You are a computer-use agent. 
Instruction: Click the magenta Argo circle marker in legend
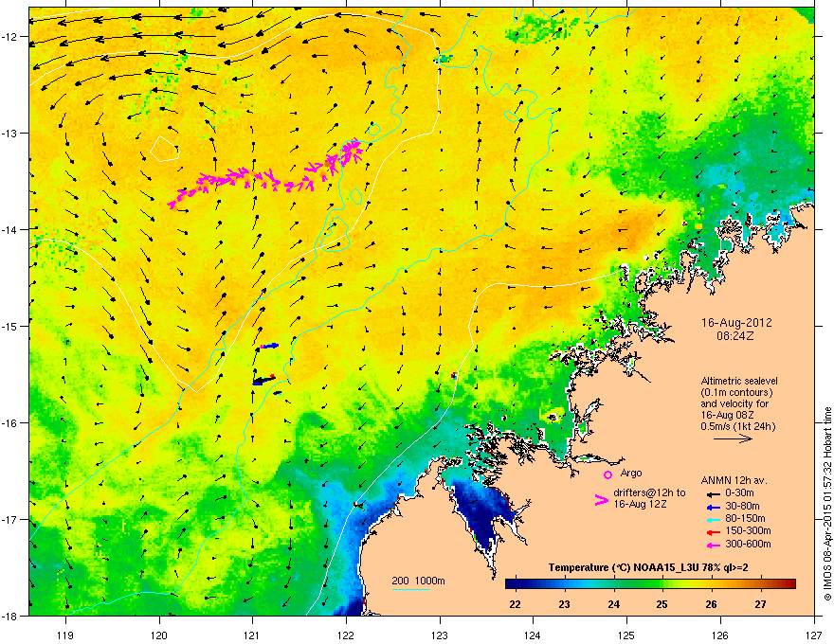pyautogui.click(x=607, y=474)
